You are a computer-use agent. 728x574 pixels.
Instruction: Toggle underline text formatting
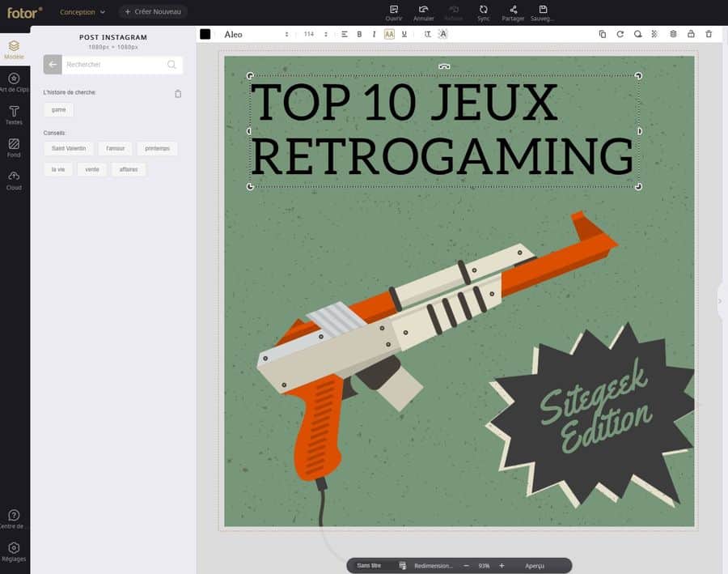click(404, 34)
